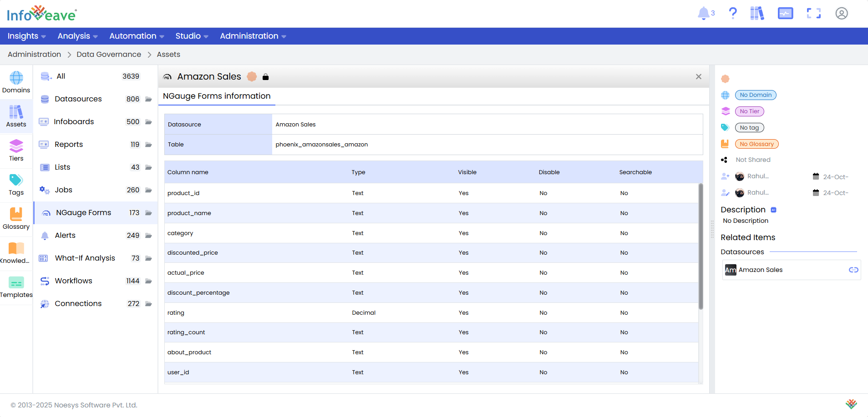Viewport: 868px width, 417px height.
Task: Open folder icon for Infoboards row
Action: point(148,122)
